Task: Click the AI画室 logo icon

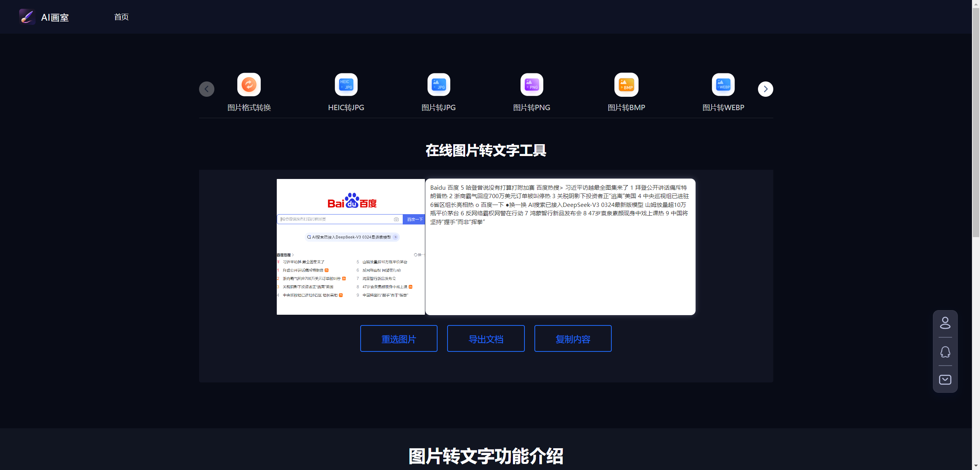Action: point(27,17)
